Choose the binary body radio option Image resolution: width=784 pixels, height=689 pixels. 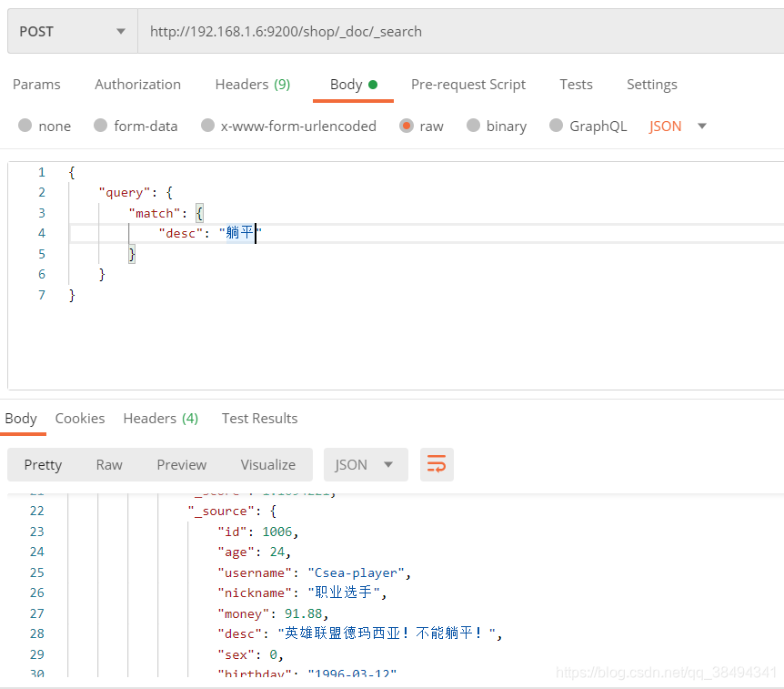tap(473, 127)
